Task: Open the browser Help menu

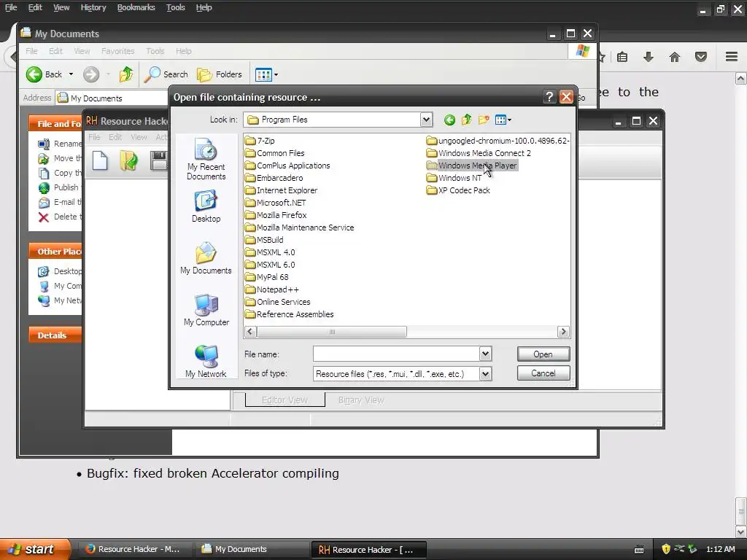Action: point(204,7)
